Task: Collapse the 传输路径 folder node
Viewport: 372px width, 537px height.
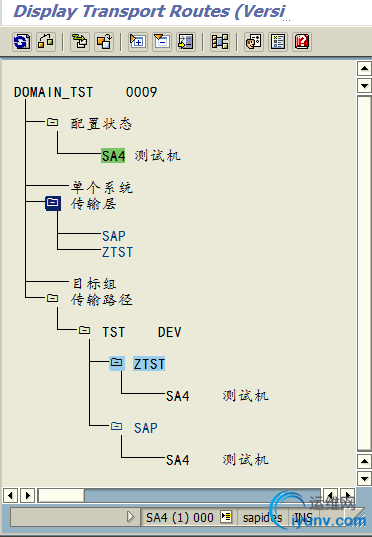Action: pos(52,298)
